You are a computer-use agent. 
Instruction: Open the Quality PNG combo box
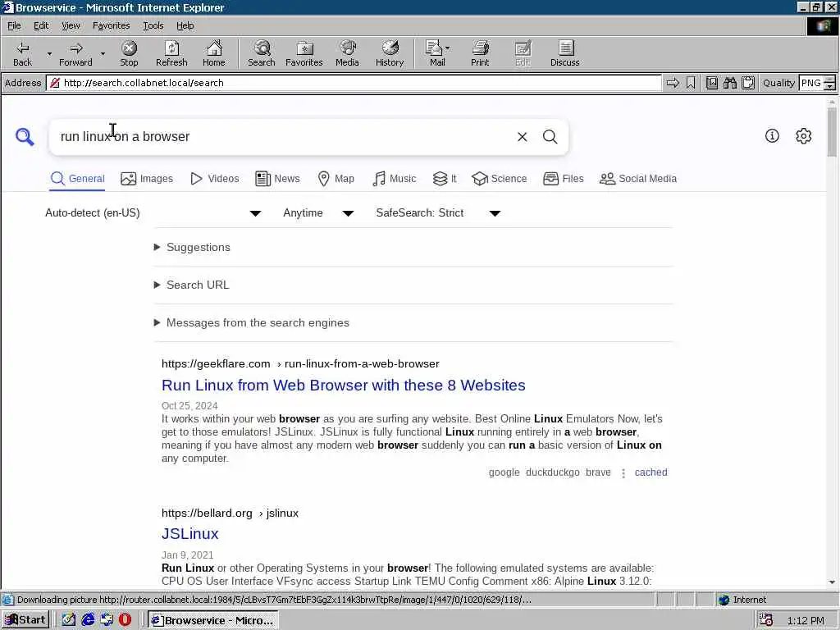coord(816,83)
